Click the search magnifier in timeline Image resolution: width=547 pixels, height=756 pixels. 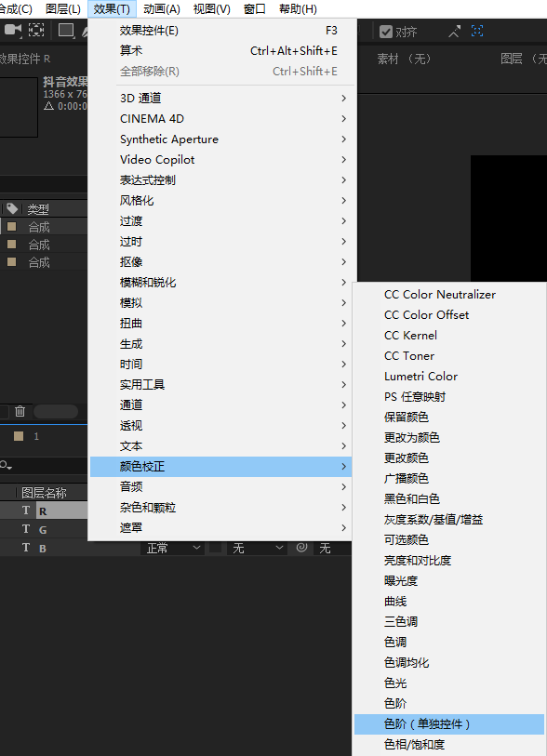pos(6,466)
